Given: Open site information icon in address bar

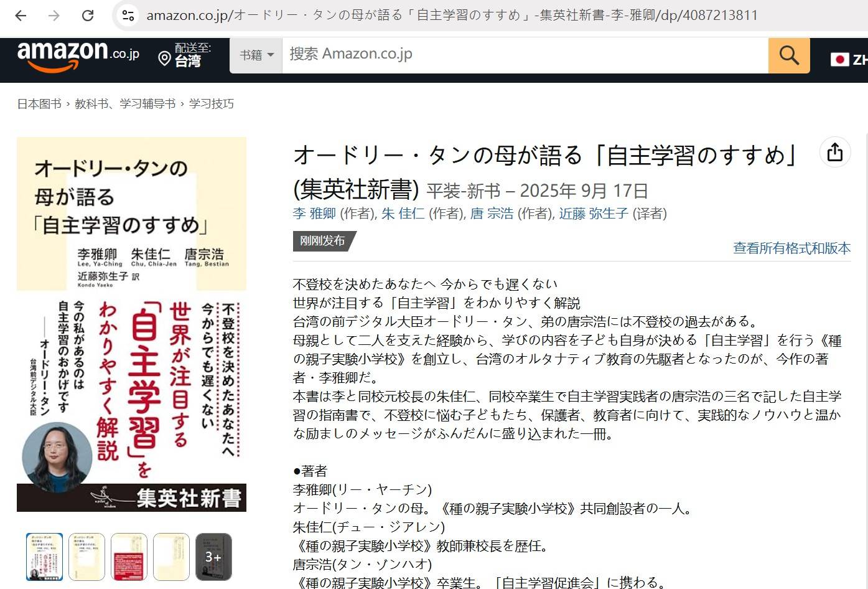Looking at the screenshot, I should (128, 16).
